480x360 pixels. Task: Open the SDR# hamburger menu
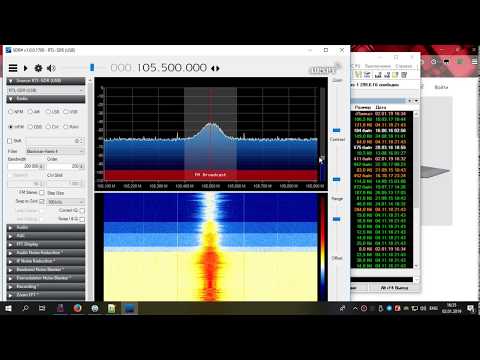point(13,68)
